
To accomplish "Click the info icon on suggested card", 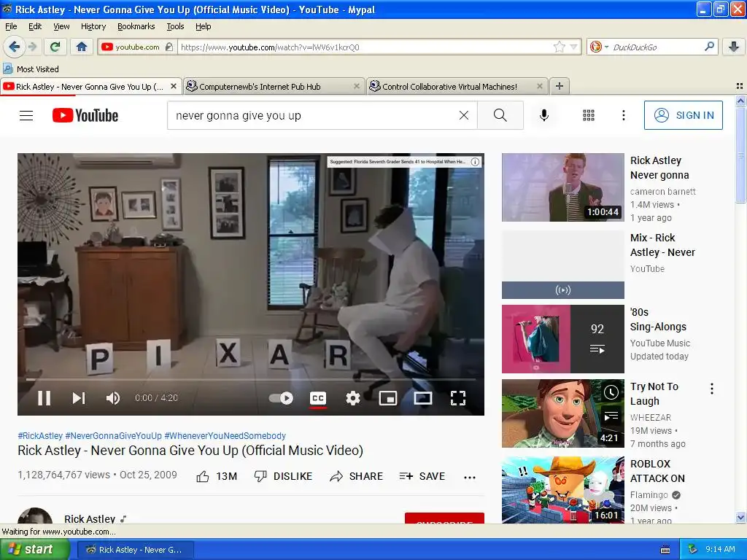I will (475, 162).
